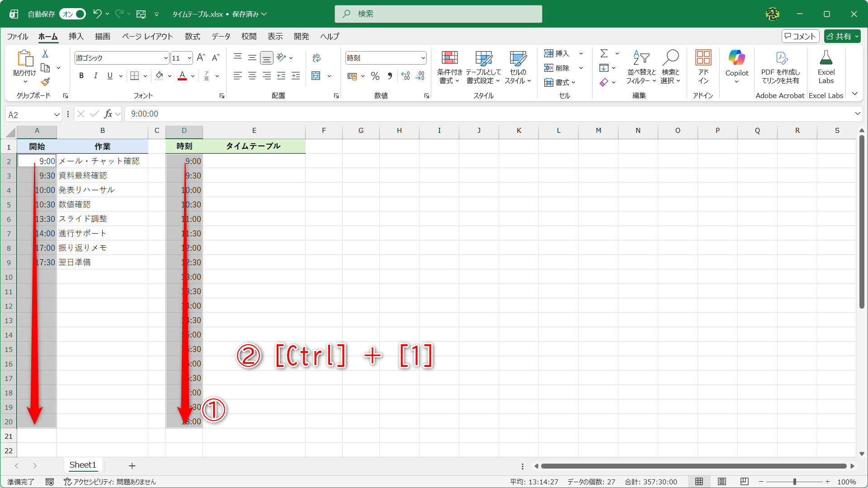The height and width of the screenshot is (488, 868).
Task: Switch to the データ ribbon tab
Action: pyautogui.click(x=221, y=36)
